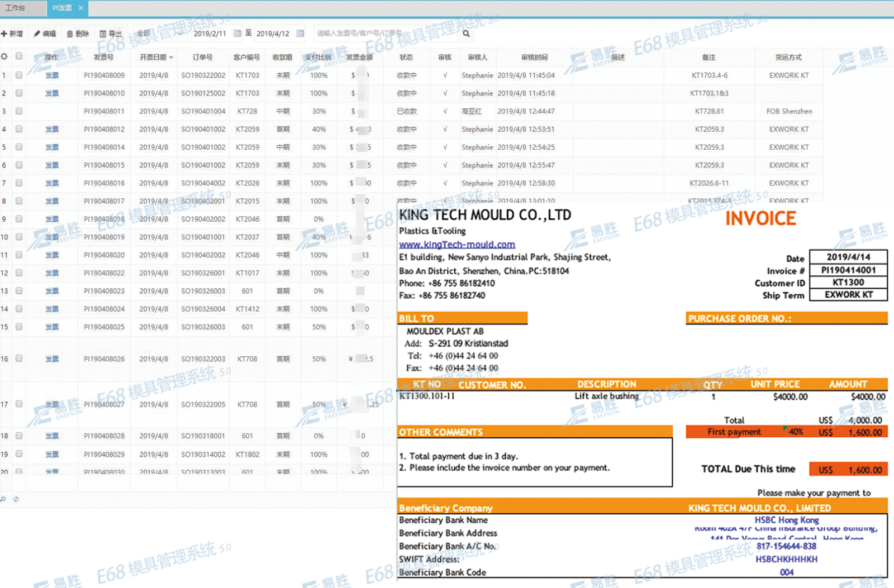
Task: Open the calendar picker for start date 2019/2/11
Action: 237,34
